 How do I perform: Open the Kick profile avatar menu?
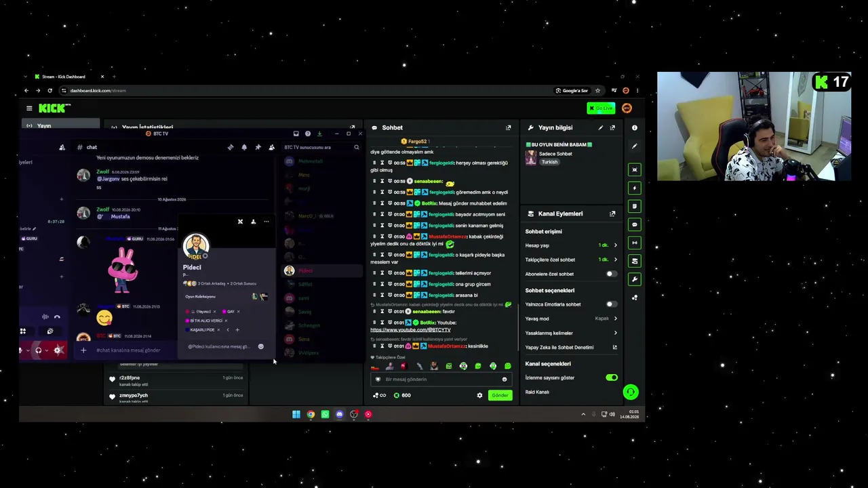point(627,108)
